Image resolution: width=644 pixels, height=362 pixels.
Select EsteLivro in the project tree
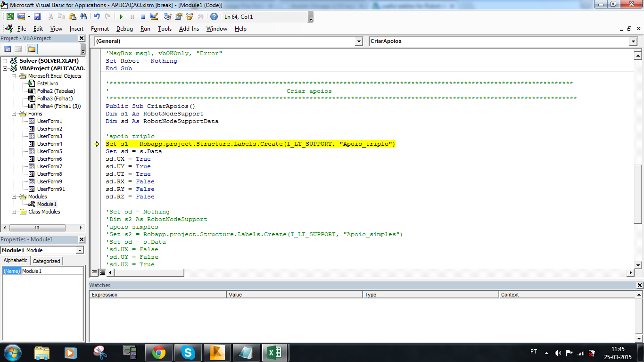tap(48, 83)
